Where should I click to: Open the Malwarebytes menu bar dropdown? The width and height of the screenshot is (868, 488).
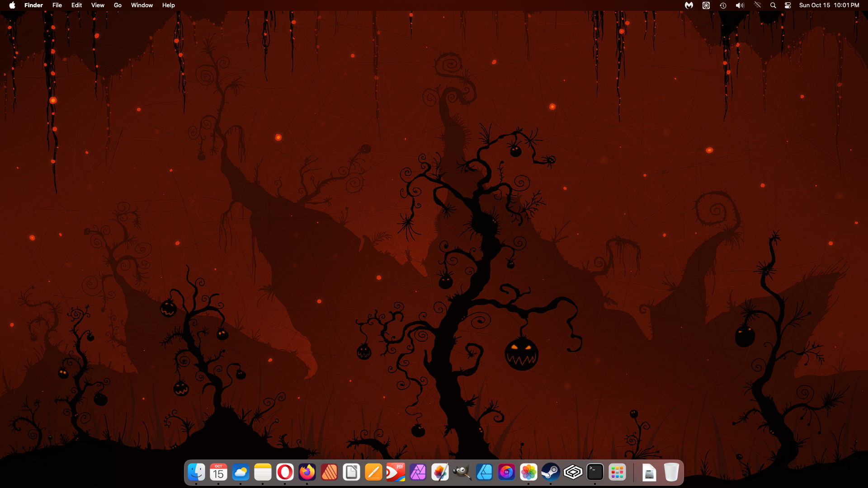(x=689, y=5)
